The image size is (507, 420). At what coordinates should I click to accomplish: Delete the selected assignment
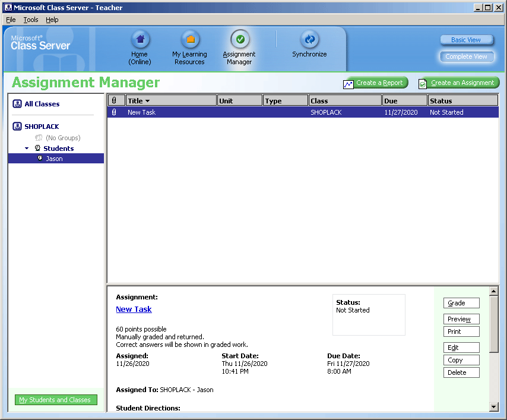[x=461, y=372]
